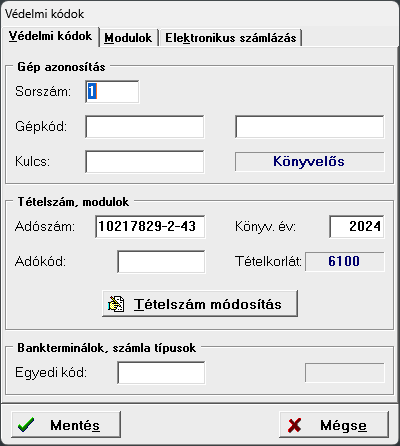The height and width of the screenshot is (446, 400).
Task: Click the Könyv. év field showing 2024
Action: 357,227
